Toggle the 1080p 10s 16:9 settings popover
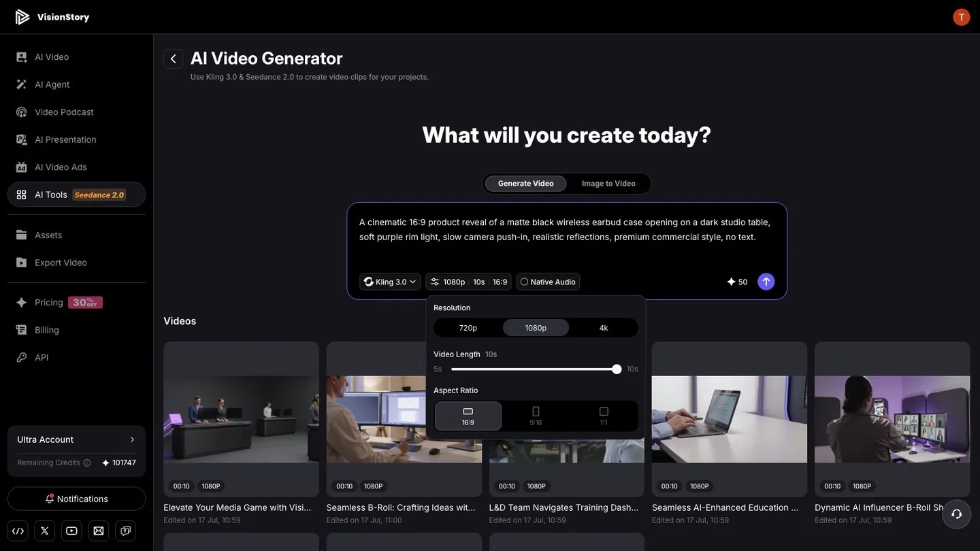This screenshot has width=980, height=551. coord(468,282)
